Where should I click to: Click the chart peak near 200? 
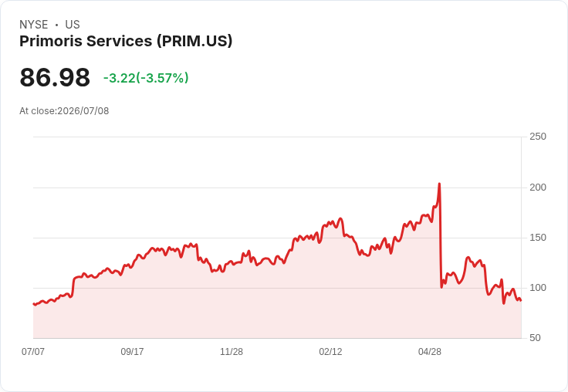tap(439, 184)
